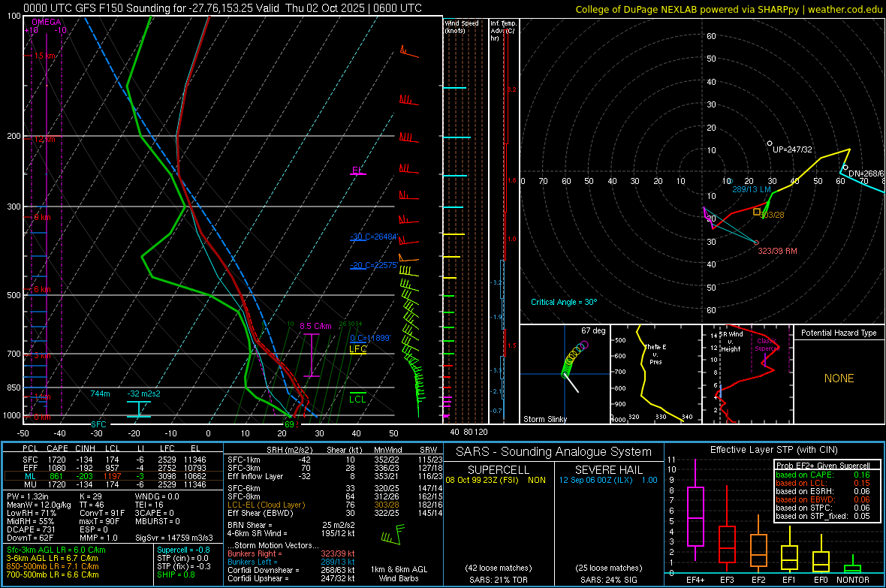Open the College of DuPage NEXLAB weather.cod.edu credit
The image size is (886, 588).
pos(728,9)
